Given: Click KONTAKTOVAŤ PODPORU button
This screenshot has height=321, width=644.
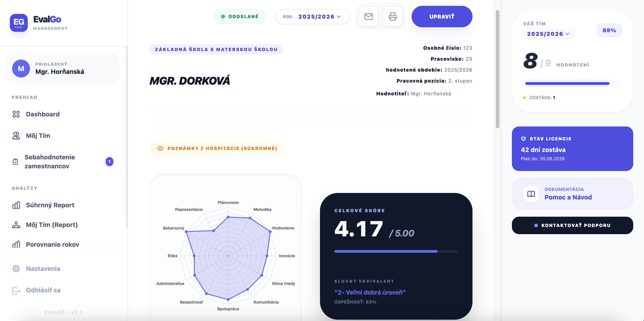Looking at the screenshot, I should coord(572,225).
